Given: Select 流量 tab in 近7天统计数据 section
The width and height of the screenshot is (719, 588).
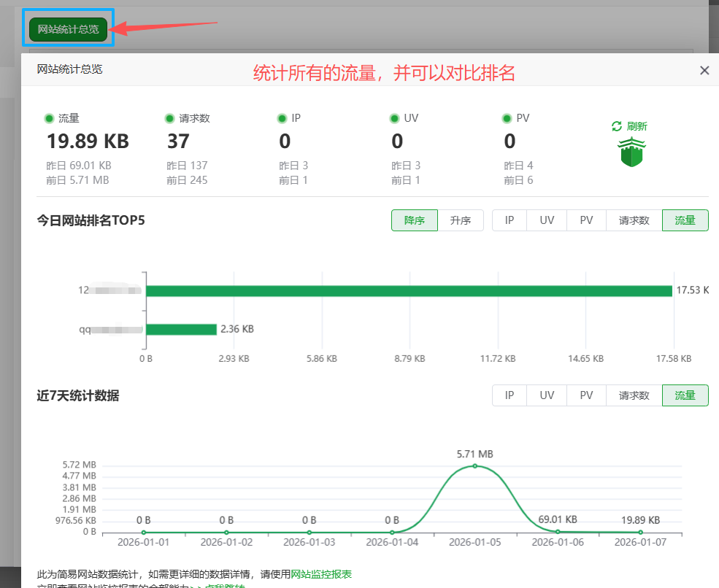Looking at the screenshot, I should point(685,395).
